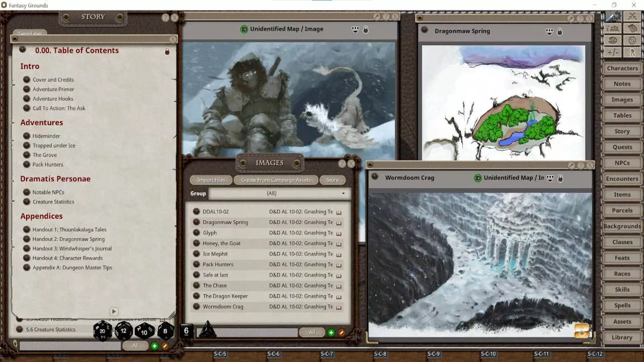Add a new image with green plus
644x362 pixels.
tap(331, 332)
